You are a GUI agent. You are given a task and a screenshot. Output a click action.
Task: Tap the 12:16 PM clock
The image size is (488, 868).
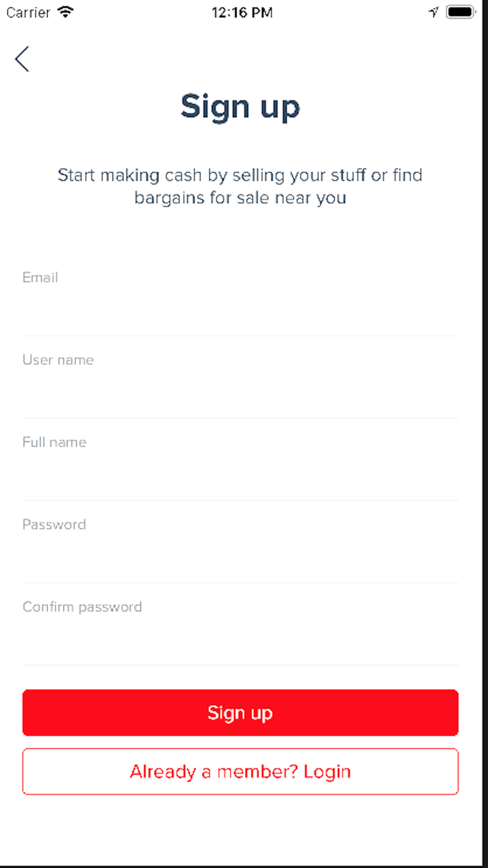[242, 12]
